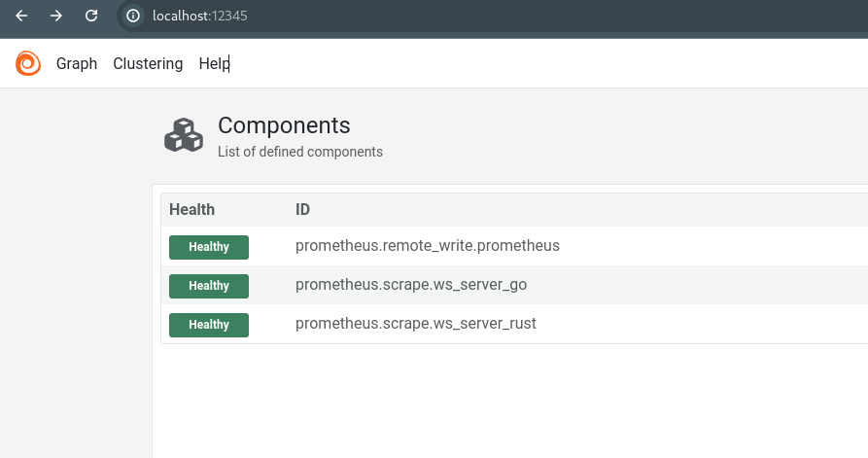Image resolution: width=868 pixels, height=458 pixels.
Task: Open the Graph menu item
Action: (x=77, y=63)
